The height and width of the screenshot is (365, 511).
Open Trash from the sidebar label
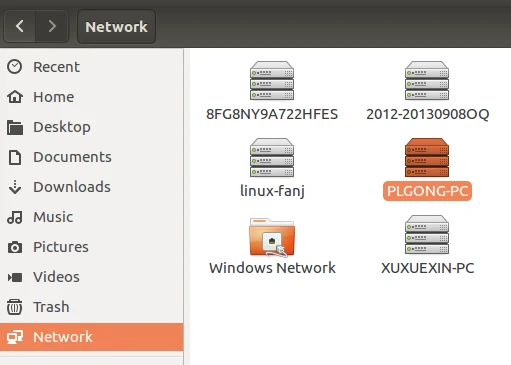click(51, 307)
